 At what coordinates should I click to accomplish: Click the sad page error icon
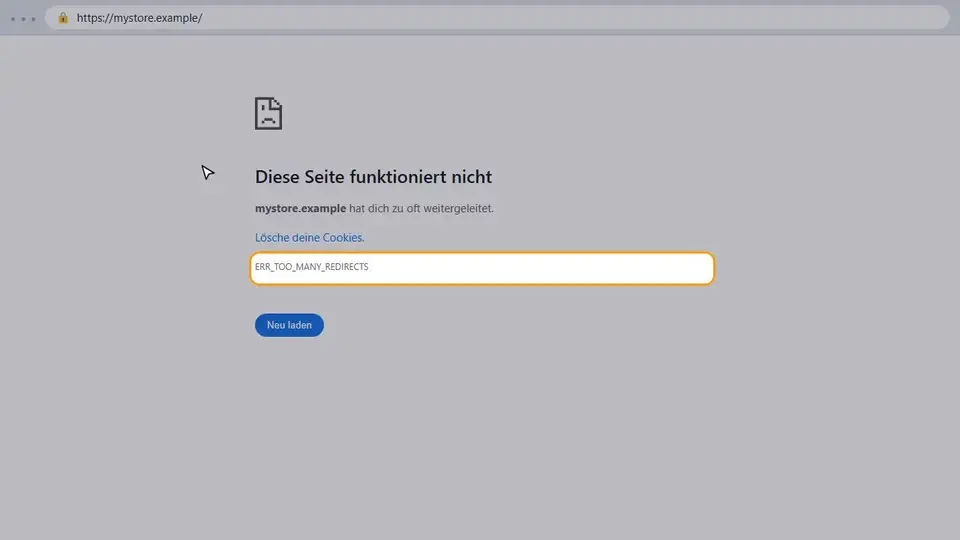[268, 113]
